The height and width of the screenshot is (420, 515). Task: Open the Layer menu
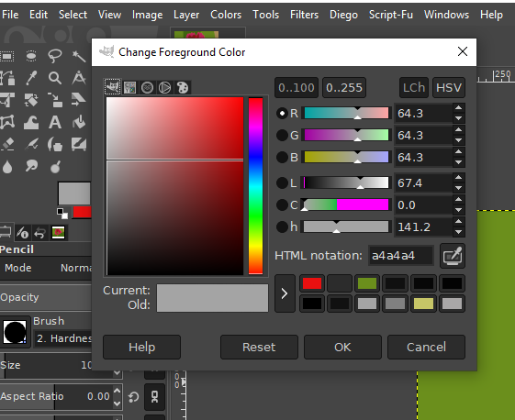click(x=186, y=15)
